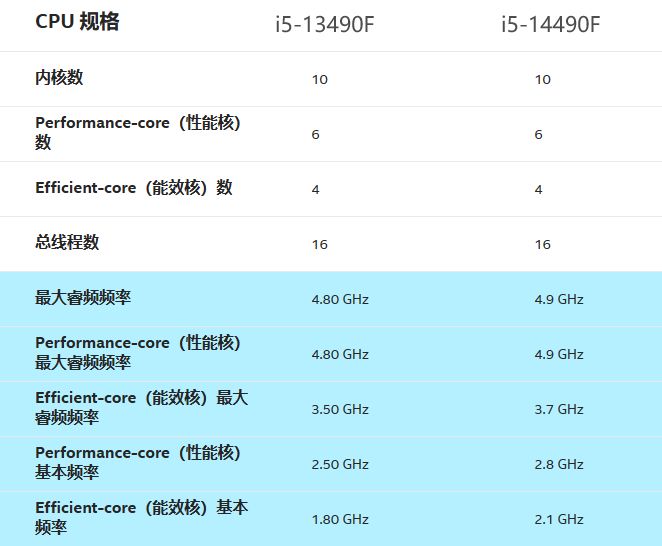The height and width of the screenshot is (546, 662).
Task: Click the Performance-core count 6 for i5-14490F
Action: click(x=538, y=134)
